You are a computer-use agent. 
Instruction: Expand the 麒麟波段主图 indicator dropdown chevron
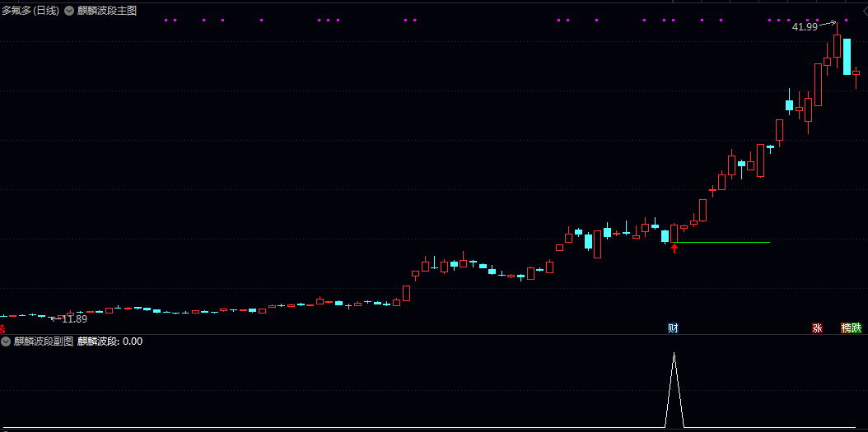click(x=69, y=11)
